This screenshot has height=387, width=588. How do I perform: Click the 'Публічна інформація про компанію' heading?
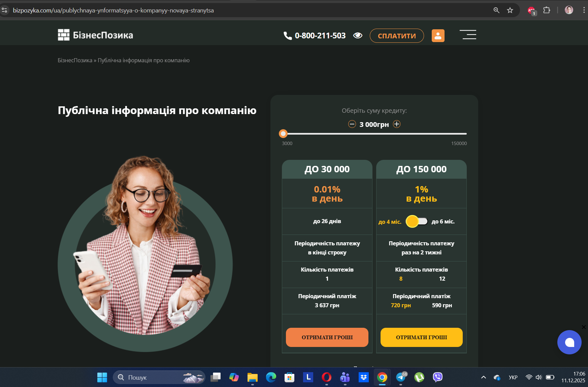pos(157,110)
